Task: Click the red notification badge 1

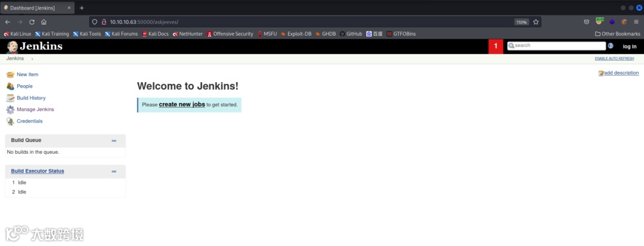Action: (x=496, y=46)
